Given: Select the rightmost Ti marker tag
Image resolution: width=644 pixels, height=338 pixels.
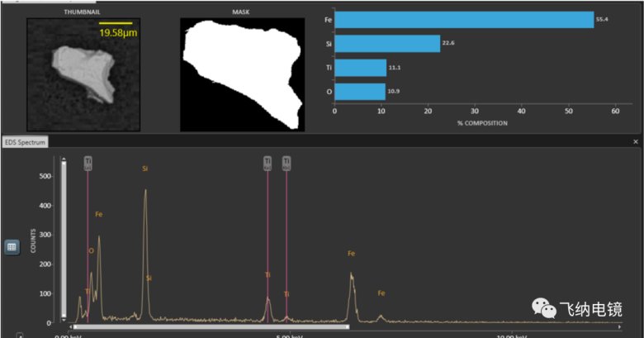Looking at the screenshot, I should pyautogui.click(x=286, y=164).
